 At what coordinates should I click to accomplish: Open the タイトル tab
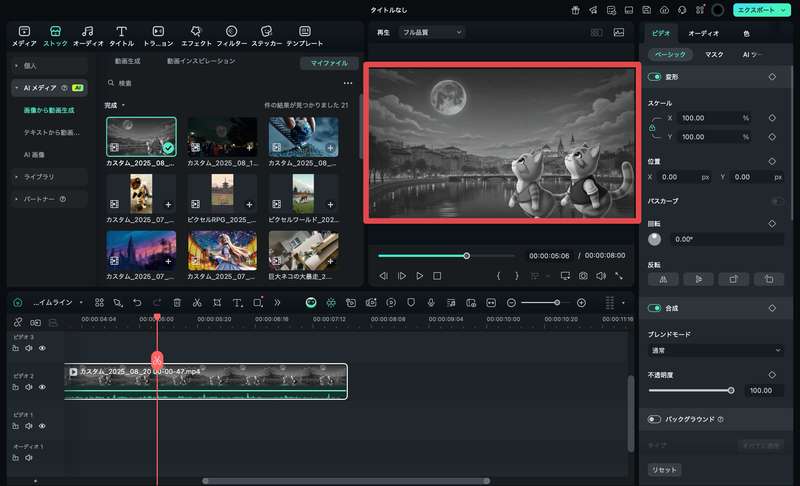[x=121, y=36]
